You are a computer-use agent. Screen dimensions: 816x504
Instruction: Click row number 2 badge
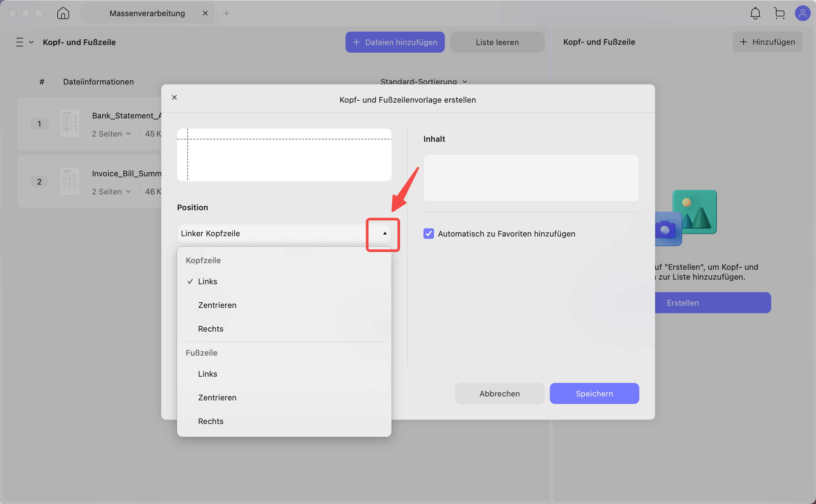(x=39, y=182)
